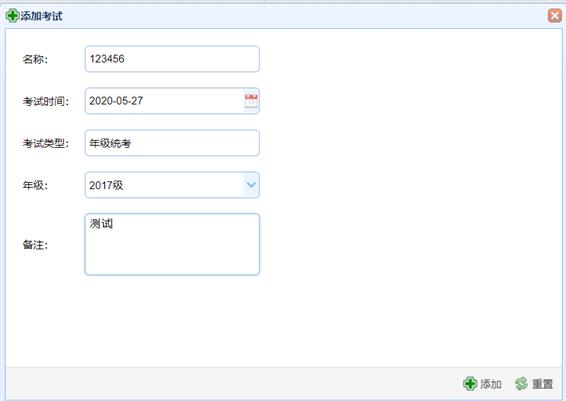The height and width of the screenshot is (401, 566).
Task: Open the calendar date picker icon
Action: [251, 101]
